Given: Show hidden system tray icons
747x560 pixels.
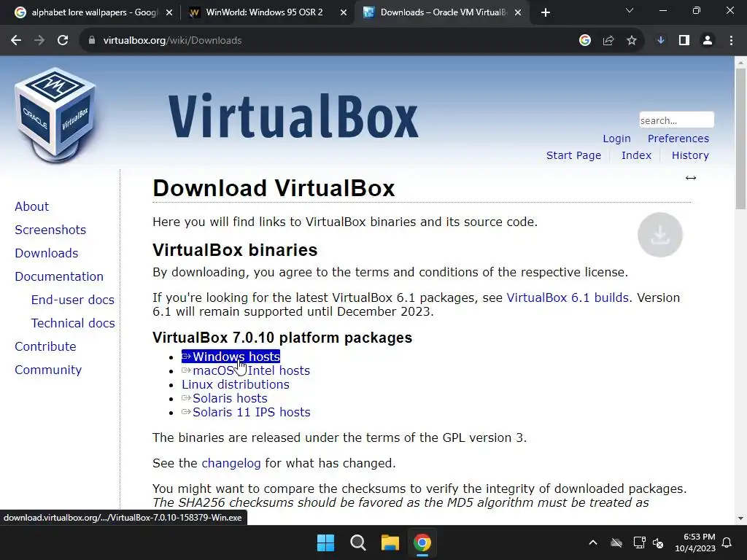Looking at the screenshot, I should point(593,542).
